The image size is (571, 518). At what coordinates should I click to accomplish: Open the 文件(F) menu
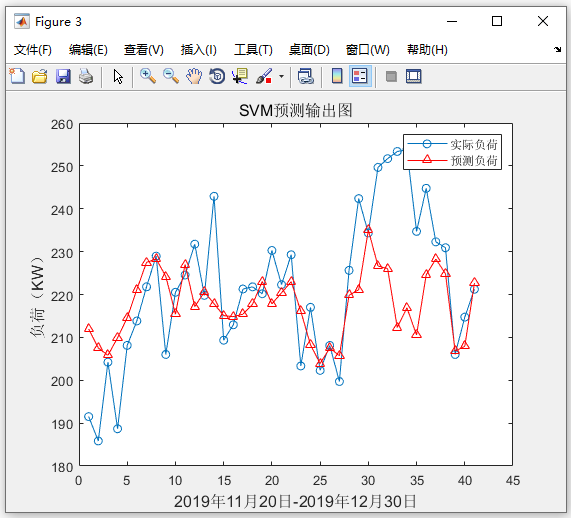pos(33,50)
